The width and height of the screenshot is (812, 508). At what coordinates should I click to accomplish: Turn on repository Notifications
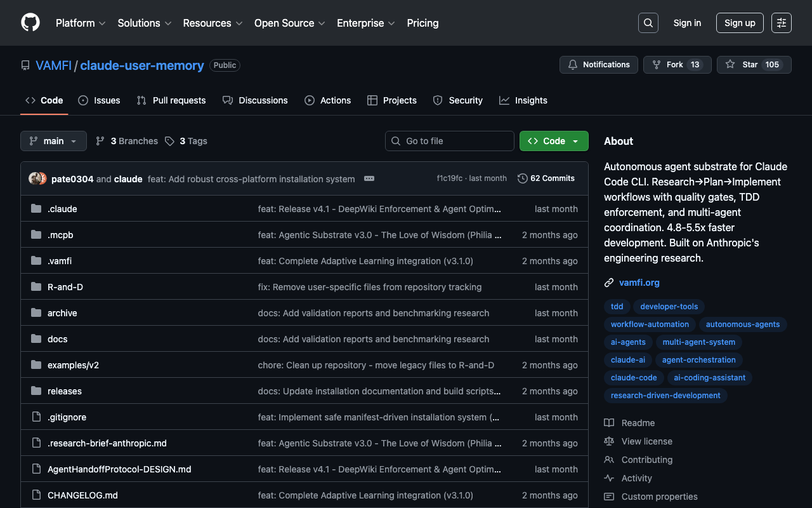599,65
